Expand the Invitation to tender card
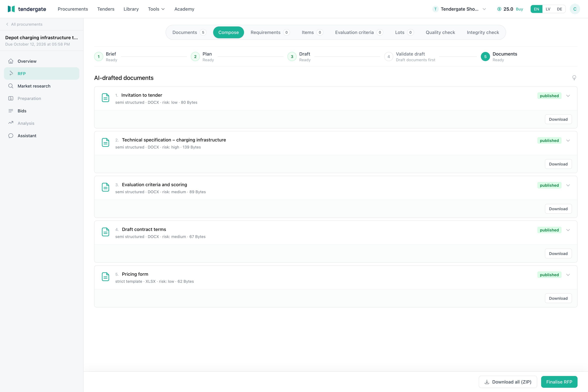This screenshot has width=588, height=392. click(568, 96)
